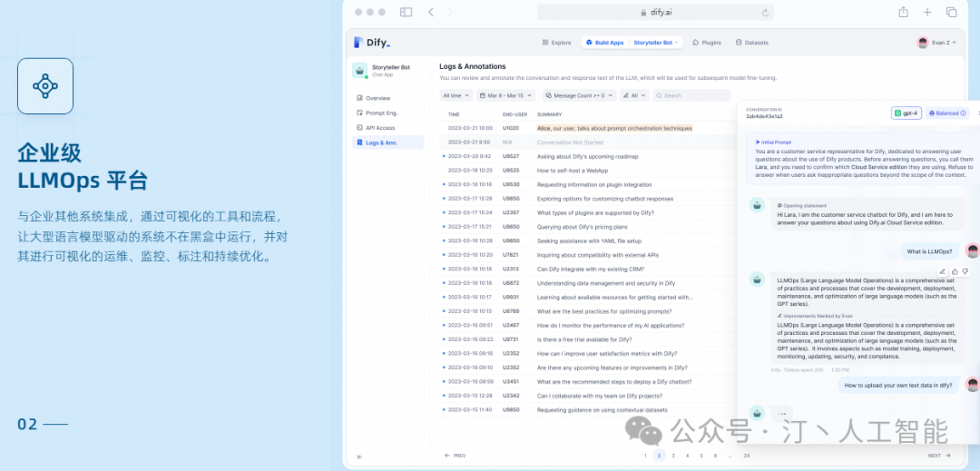
Task: Open the Safari share icon
Action: pos(903,12)
